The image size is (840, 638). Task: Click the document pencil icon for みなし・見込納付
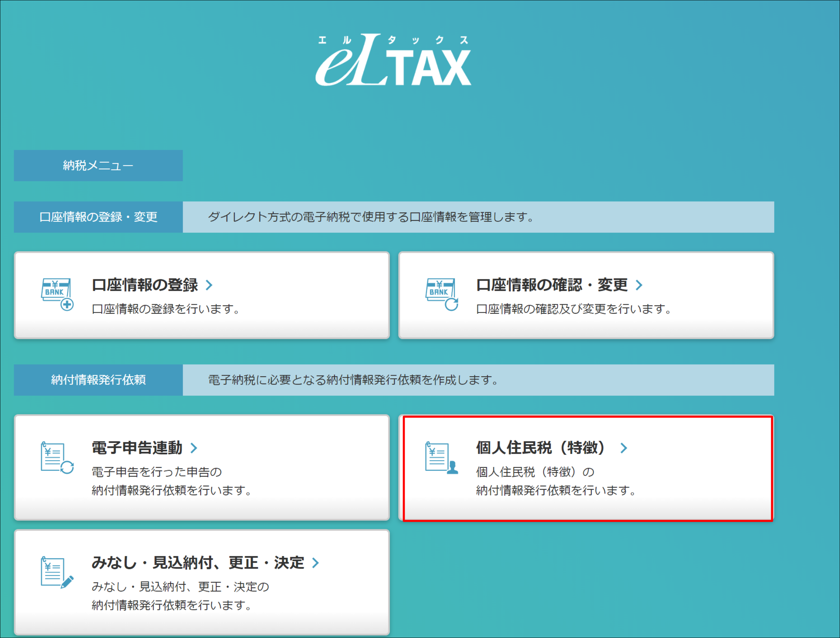pos(57,573)
